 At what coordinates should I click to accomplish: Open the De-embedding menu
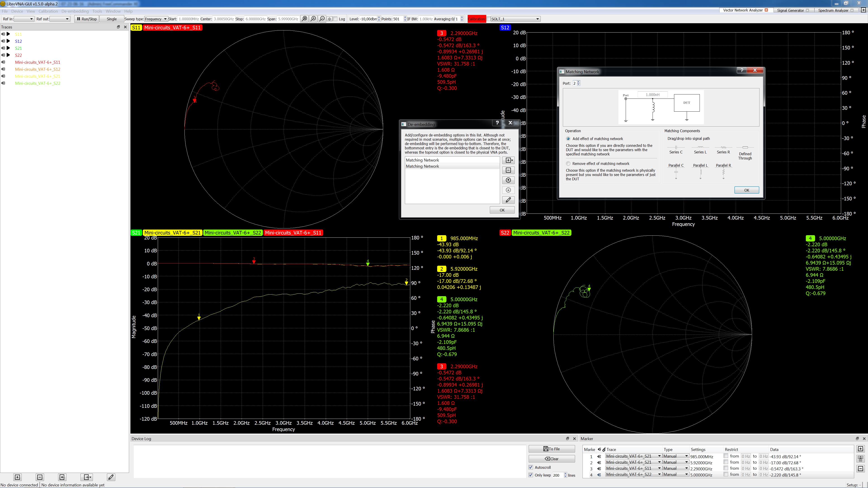click(x=75, y=11)
